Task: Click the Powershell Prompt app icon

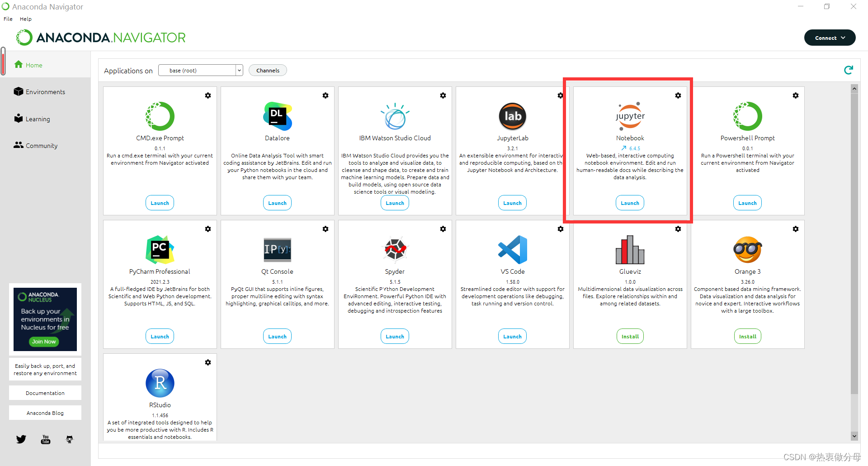Action: [748, 116]
